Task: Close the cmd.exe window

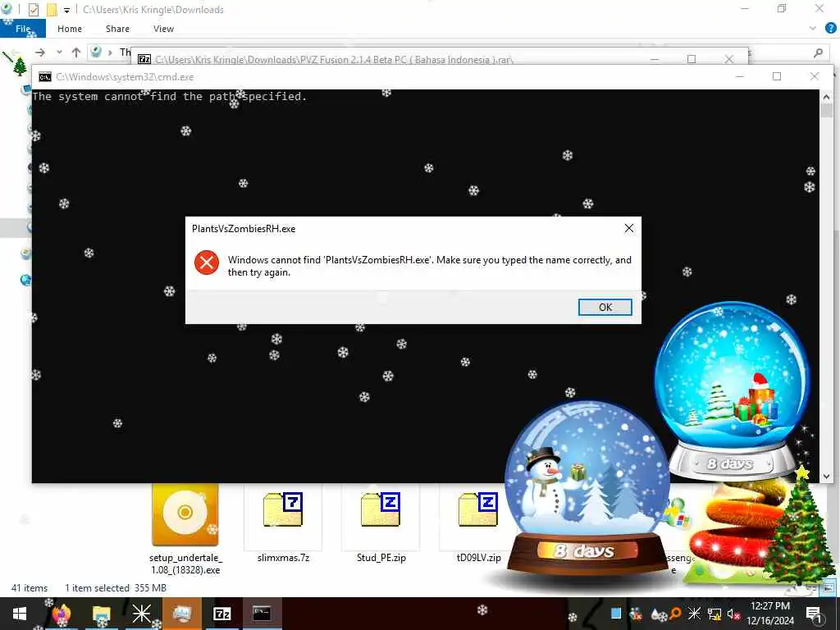Action: tap(815, 76)
